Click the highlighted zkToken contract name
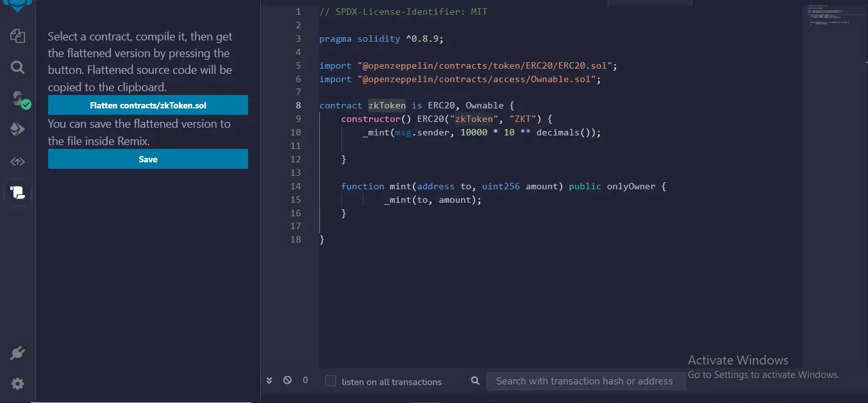 [x=387, y=105]
